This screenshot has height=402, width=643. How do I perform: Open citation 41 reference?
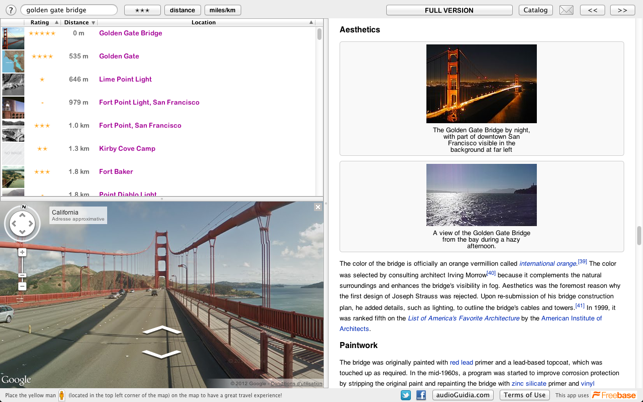(579, 306)
